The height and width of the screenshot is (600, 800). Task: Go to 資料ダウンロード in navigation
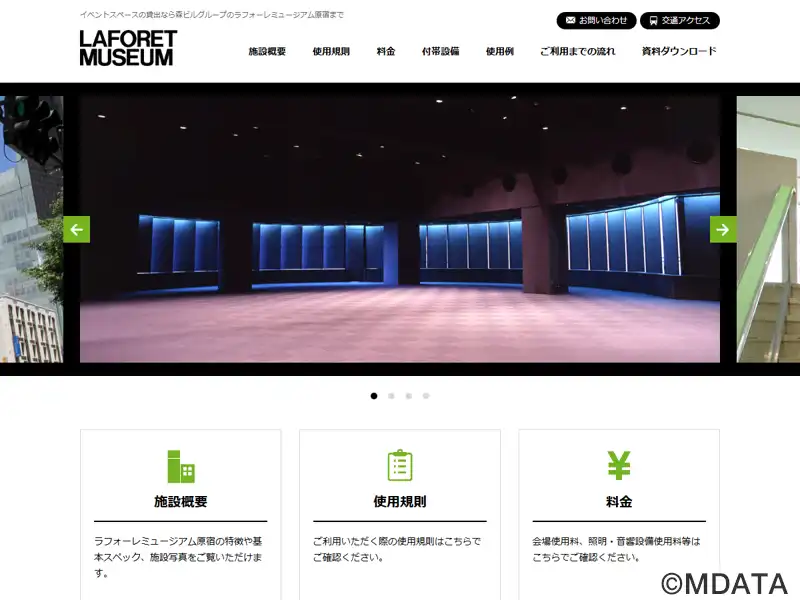(679, 51)
